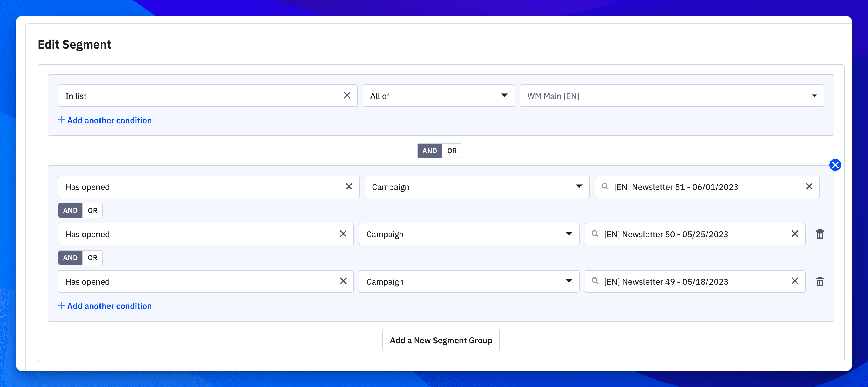Click the X icon on Newsletter 51 condition
Screen dimensions: 868x387
pyautogui.click(x=809, y=186)
